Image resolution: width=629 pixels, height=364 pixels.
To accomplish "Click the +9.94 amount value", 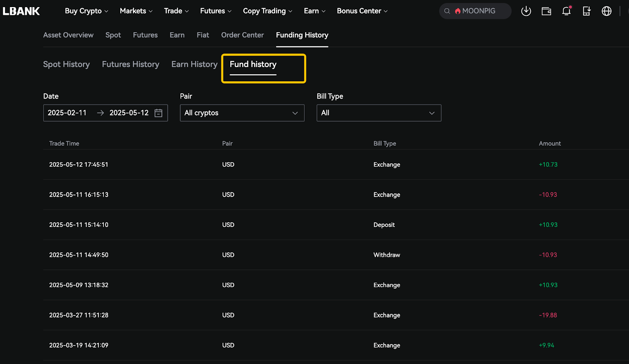I will (546, 346).
